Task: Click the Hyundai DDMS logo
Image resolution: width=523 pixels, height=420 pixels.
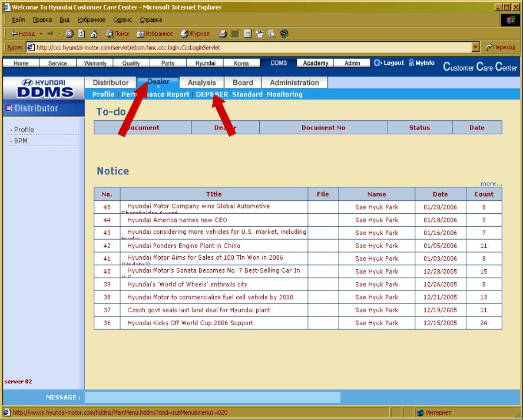Action: (44, 88)
